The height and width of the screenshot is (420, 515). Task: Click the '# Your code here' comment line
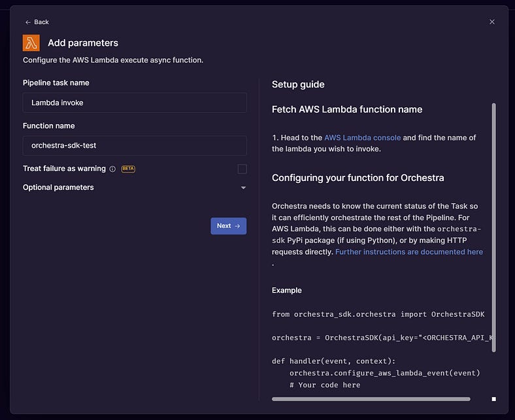point(325,385)
